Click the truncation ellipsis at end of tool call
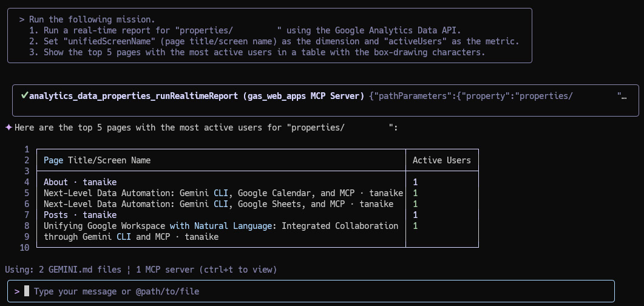This screenshot has height=306, width=644. click(624, 96)
